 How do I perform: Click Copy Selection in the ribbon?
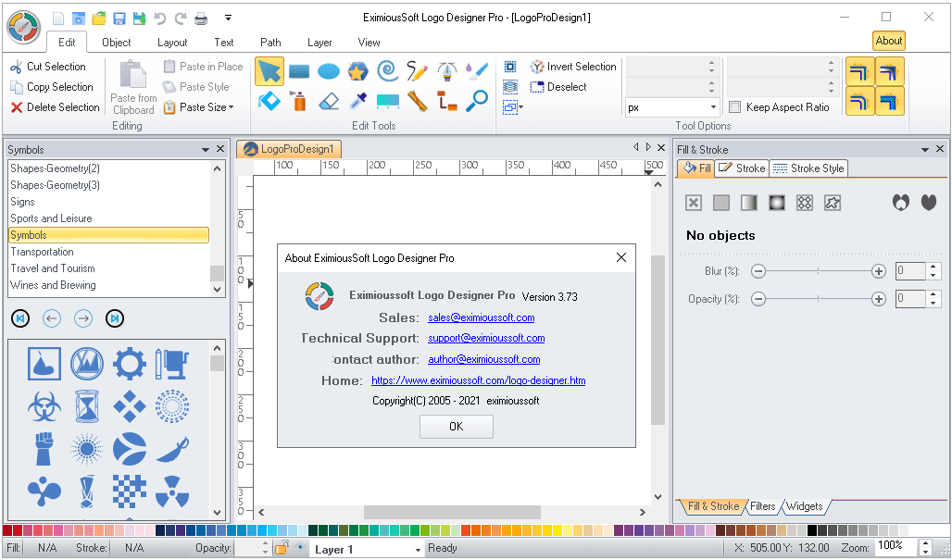52,87
